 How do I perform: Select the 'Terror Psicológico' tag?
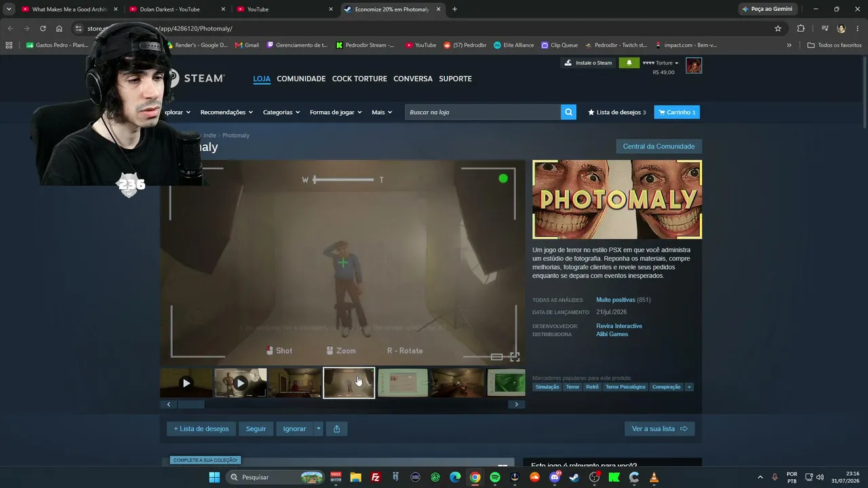(624, 387)
